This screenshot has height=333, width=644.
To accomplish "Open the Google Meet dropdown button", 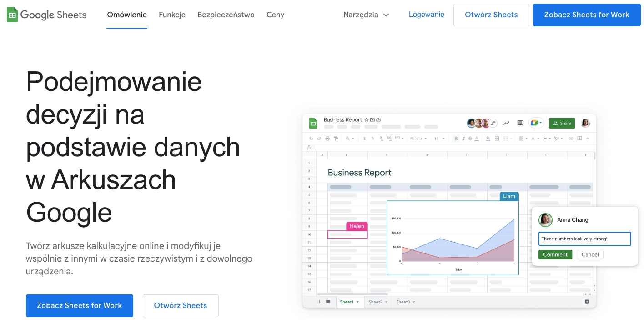I will [536, 123].
